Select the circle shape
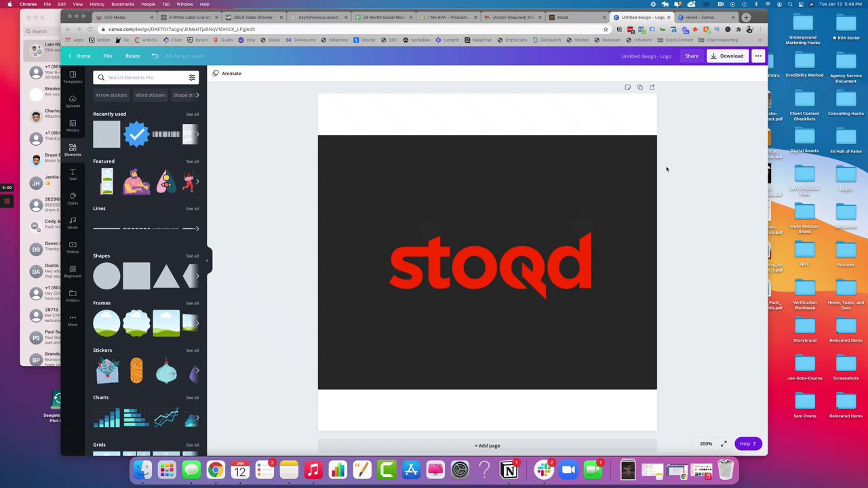Screen dimensions: 868x488 [x=106, y=276]
